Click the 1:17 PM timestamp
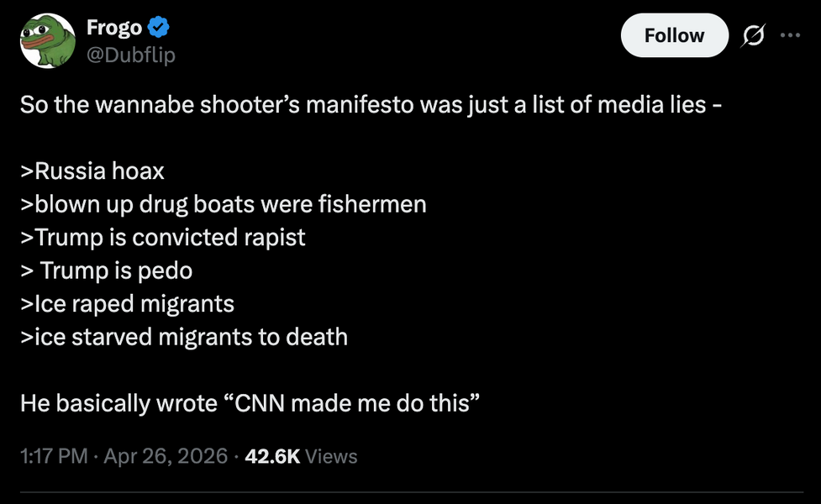This screenshot has width=821, height=504. click(54, 456)
